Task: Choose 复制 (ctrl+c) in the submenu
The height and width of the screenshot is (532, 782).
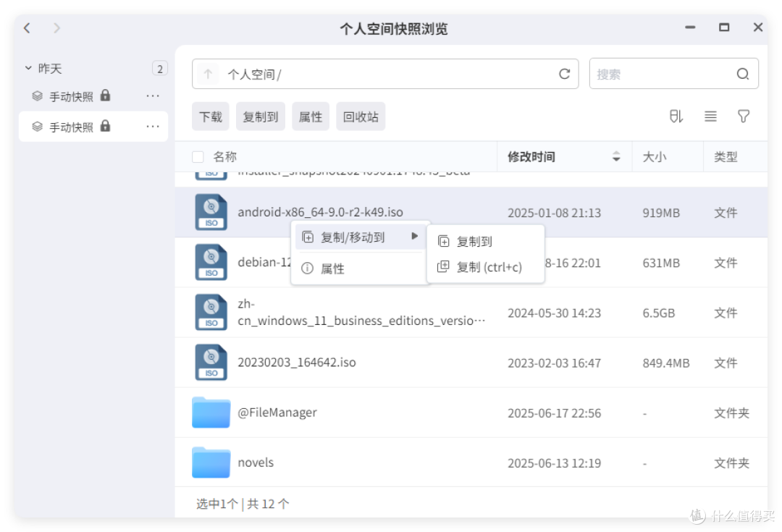Action: pyautogui.click(x=485, y=267)
